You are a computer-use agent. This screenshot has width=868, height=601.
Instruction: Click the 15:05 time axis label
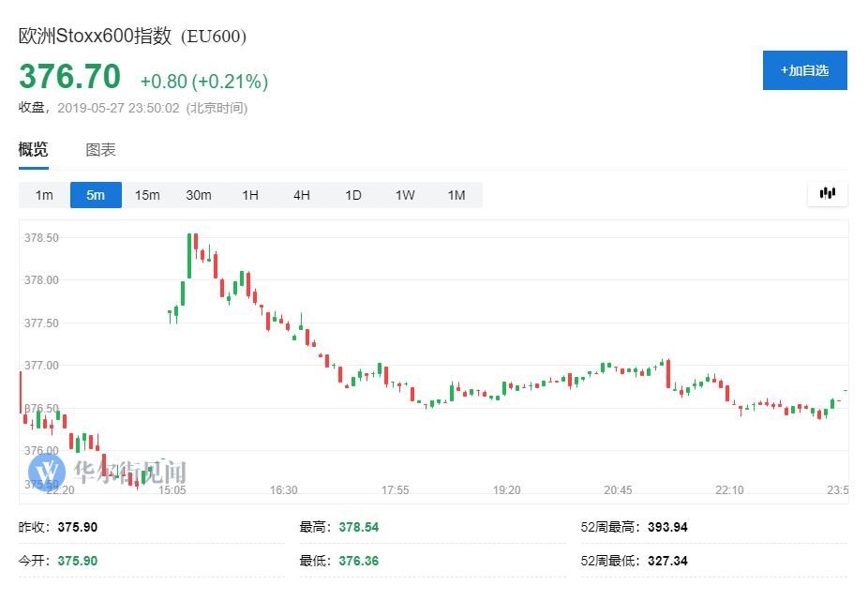[172, 490]
